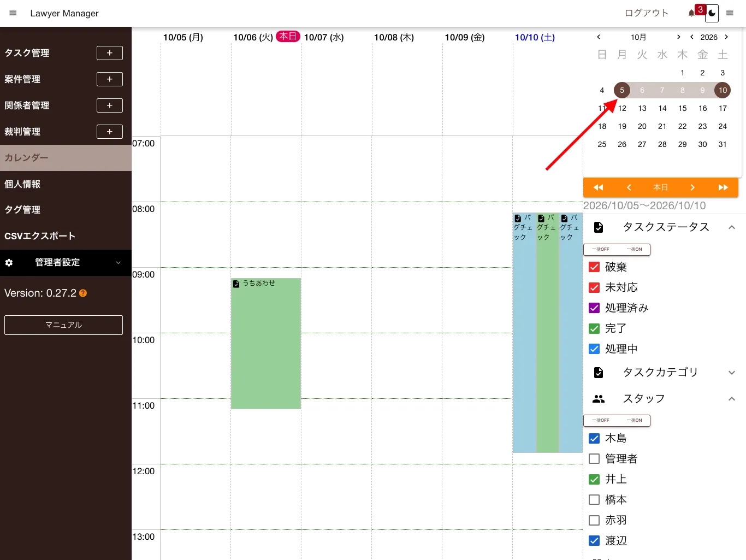
Task: Toggle dark mode with the moon icon
Action: click(712, 14)
